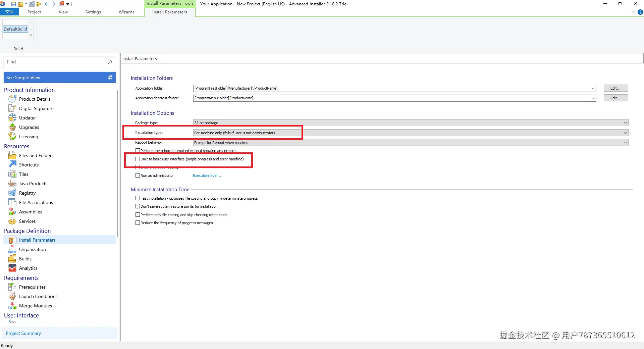Select Licensing in sidebar

tap(29, 137)
